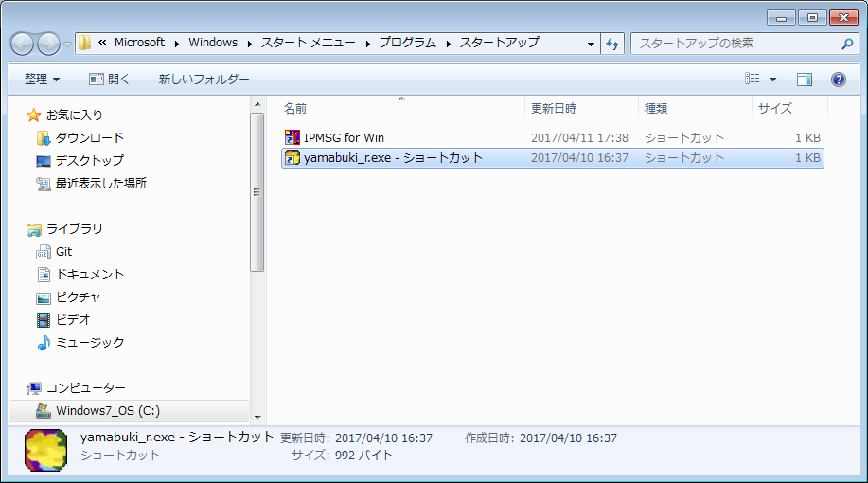Expand the view options dropdown arrow
Image resolution: width=868 pixels, height=483 pixels.
pos(772,80)
